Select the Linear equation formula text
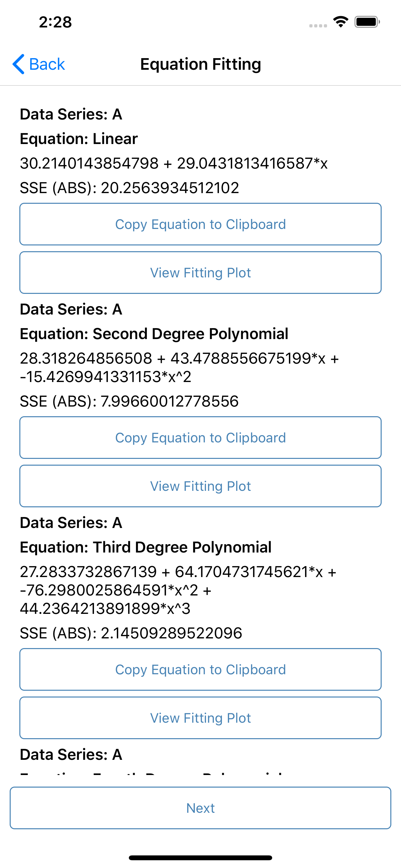 (x=174, y=163)
